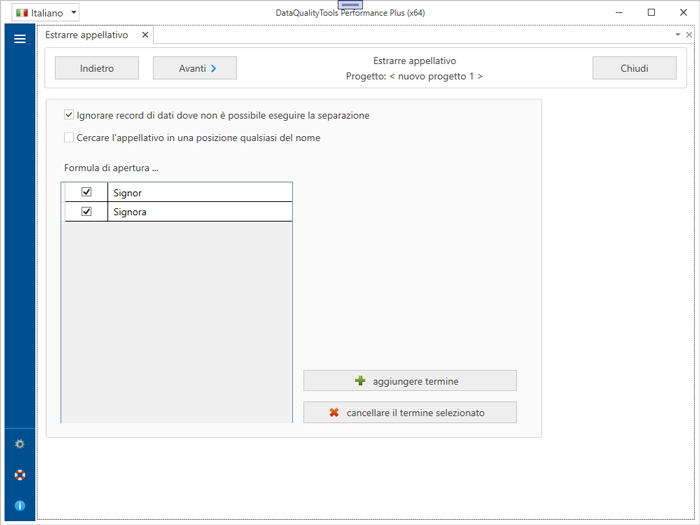This screenshot has height=525, width=700.
Task: Open the hamburger menu in the sidebar
Action: (x=19, y=39)
